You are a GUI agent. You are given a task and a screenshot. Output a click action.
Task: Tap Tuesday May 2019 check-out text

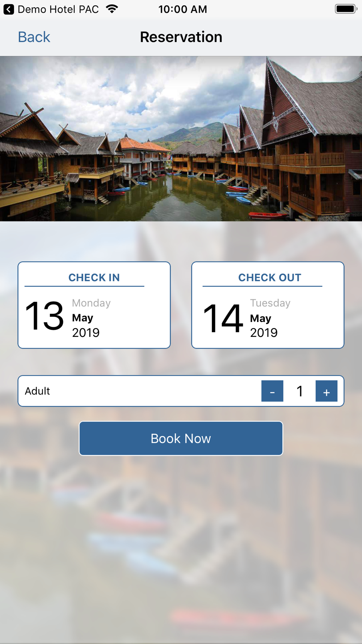click(x=270, y=318)
